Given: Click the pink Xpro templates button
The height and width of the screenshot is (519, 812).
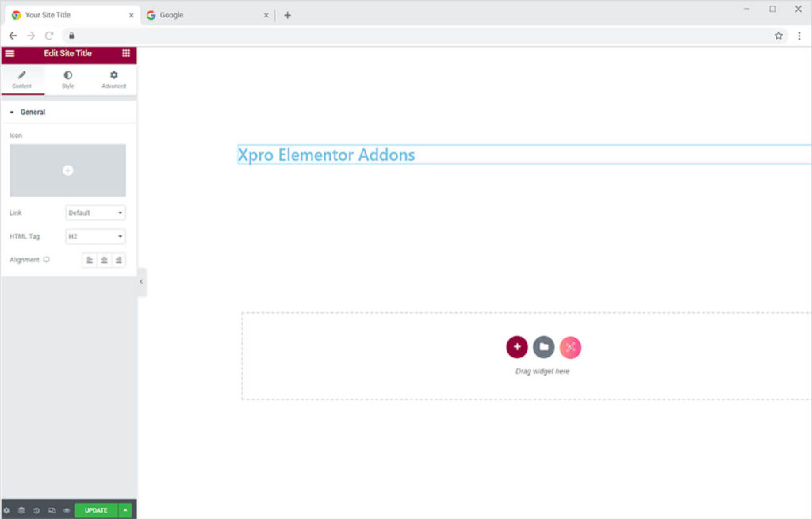Looking at the screenshot, I should (570, 347).
